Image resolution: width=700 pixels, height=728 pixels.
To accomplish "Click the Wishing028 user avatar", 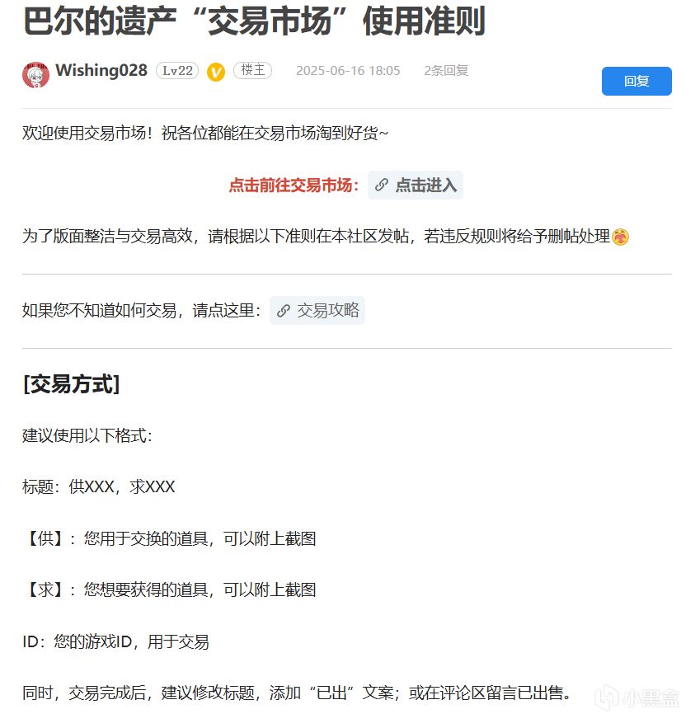I will click(35, 75).
